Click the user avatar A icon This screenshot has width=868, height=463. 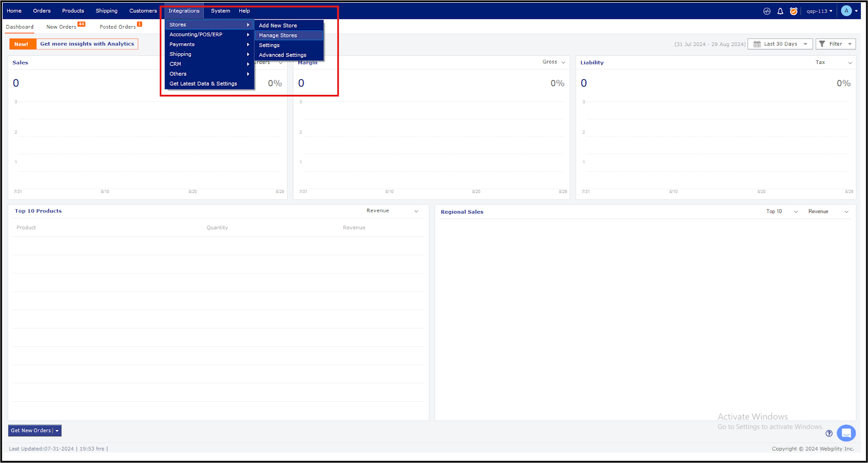coord(846,11)
